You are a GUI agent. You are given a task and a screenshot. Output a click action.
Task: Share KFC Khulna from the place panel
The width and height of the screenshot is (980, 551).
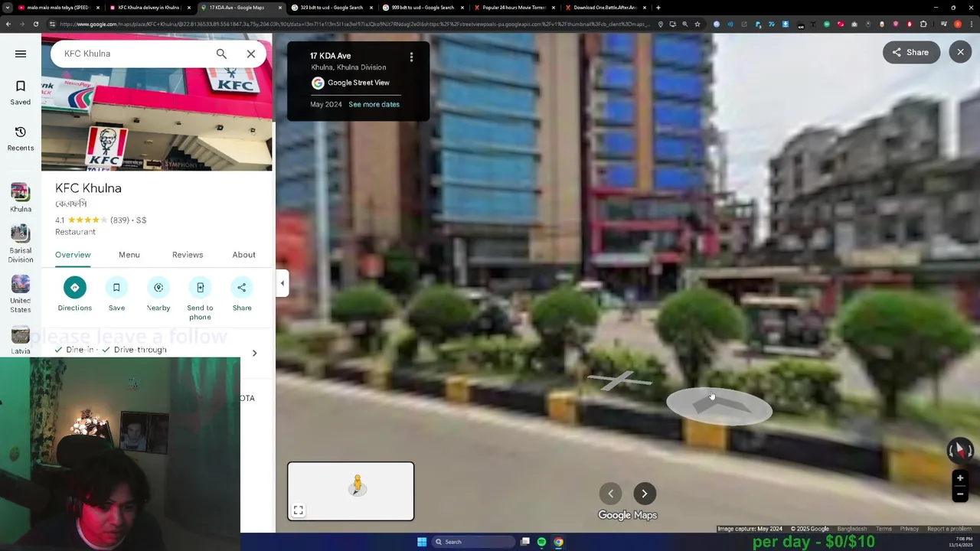tap(242, 295)
